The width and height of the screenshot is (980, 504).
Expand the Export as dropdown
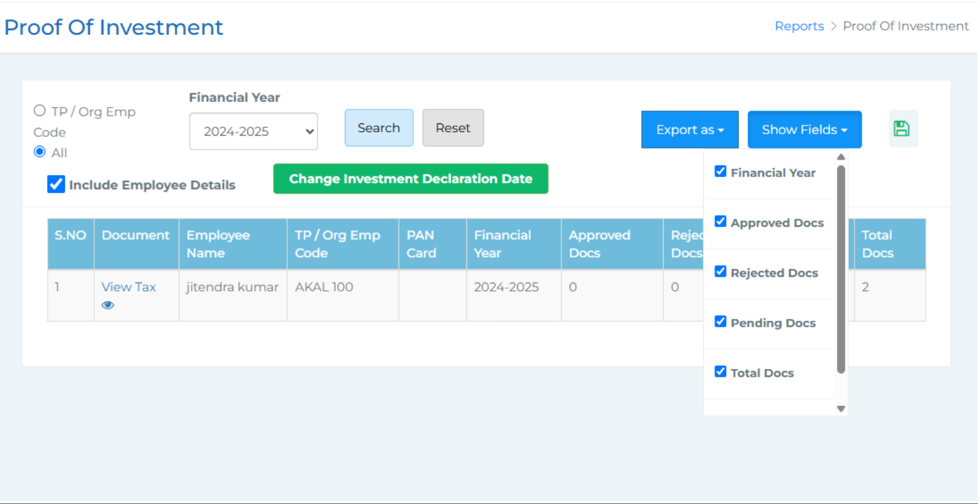point(690,130)
